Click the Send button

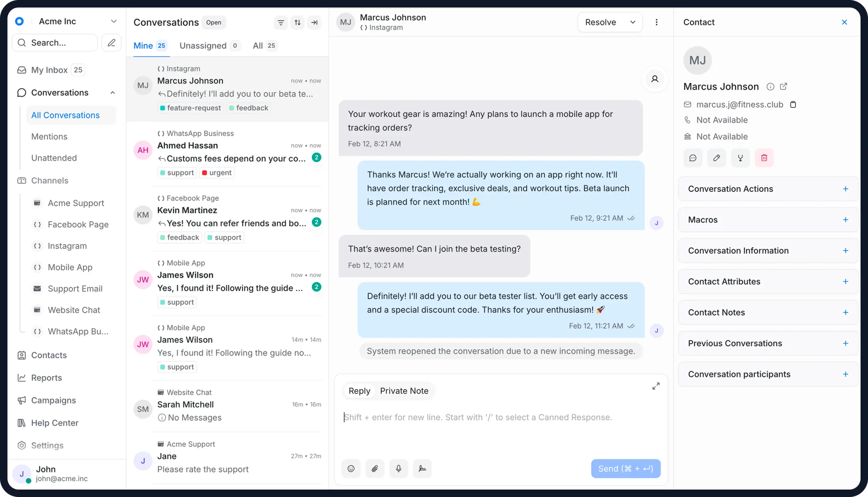pyautogui.click(x=626, y=469)
